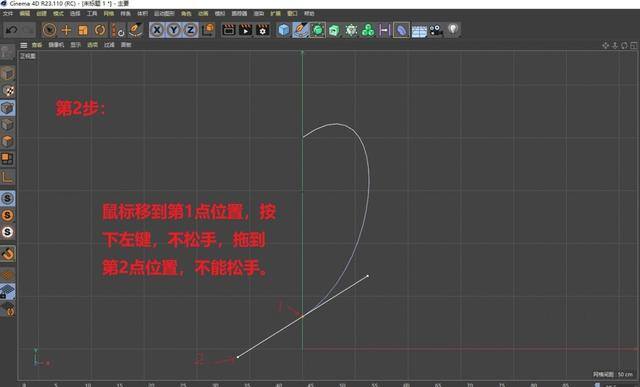Screen dimensions: 640x387
Task: Click frame 50 on the timeline ruler
Action: coord(342,385)
